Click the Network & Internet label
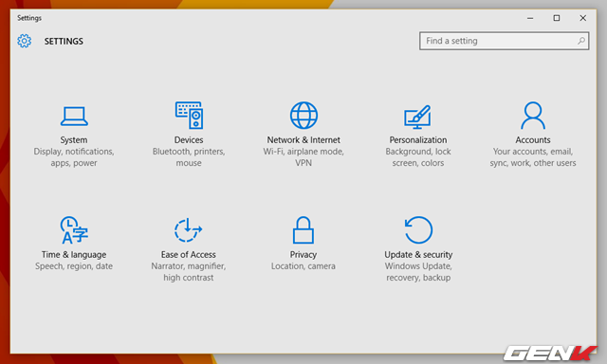Screen dimensions: 607x364 303,139
